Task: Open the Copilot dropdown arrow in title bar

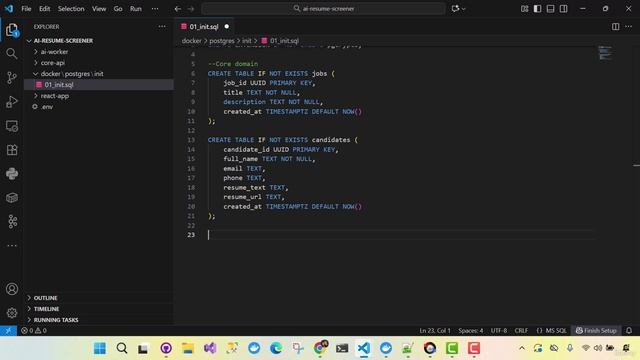Action: [464, 9]
